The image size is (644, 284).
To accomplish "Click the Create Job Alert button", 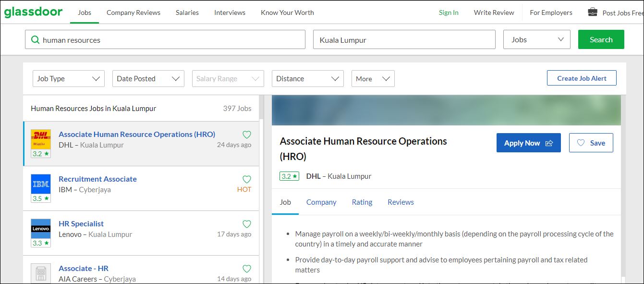I will coord(582,78).
